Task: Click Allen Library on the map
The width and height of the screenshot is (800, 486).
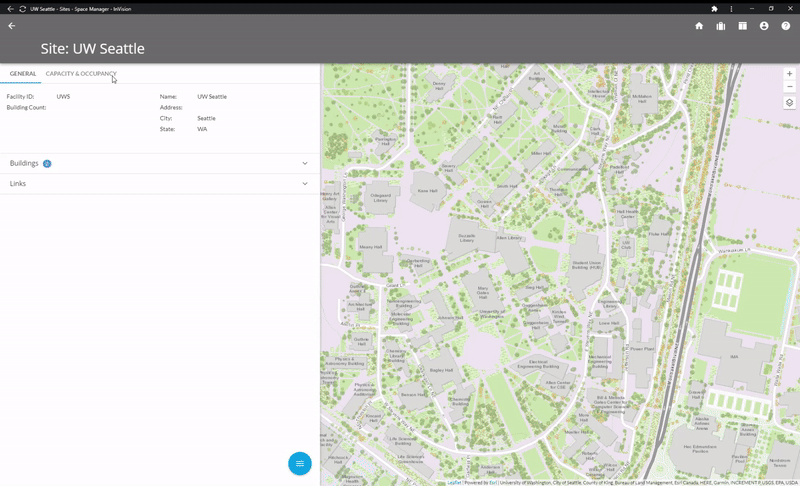Action: 509,238
